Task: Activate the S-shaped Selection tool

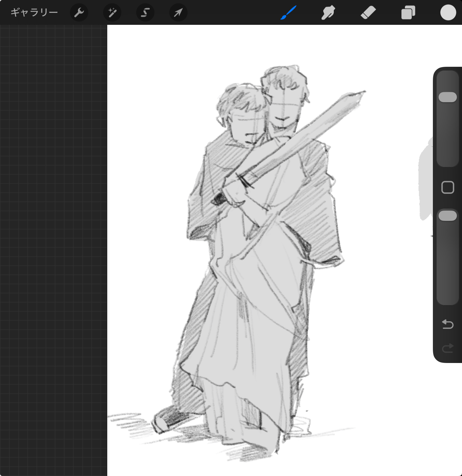Action: [145, 13]
